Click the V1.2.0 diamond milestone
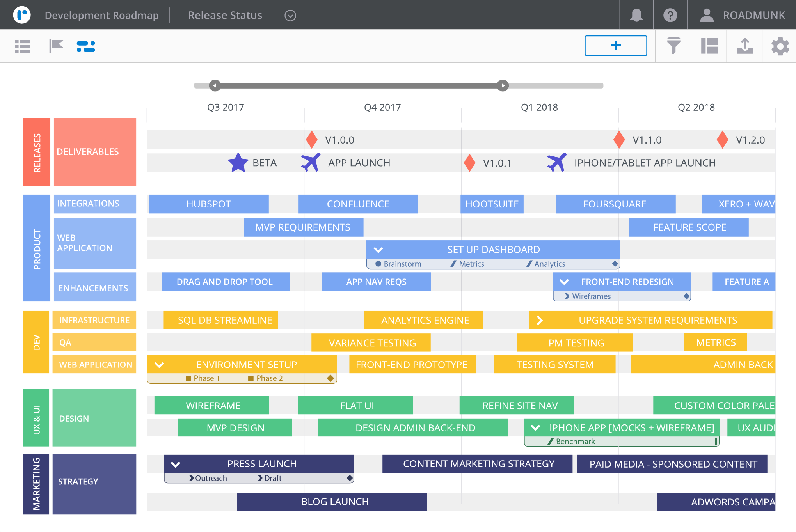This screenshot has height=532, width=796. coord(722,140)
